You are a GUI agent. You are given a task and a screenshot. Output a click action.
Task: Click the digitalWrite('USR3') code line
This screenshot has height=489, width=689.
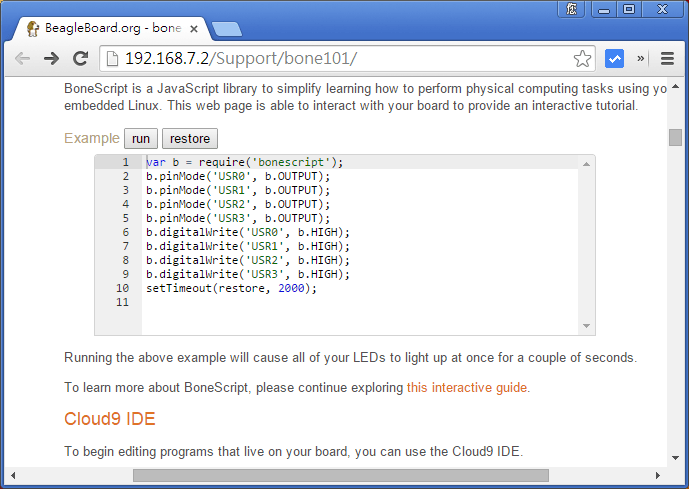pyautogui.click(x=248, y=274)
